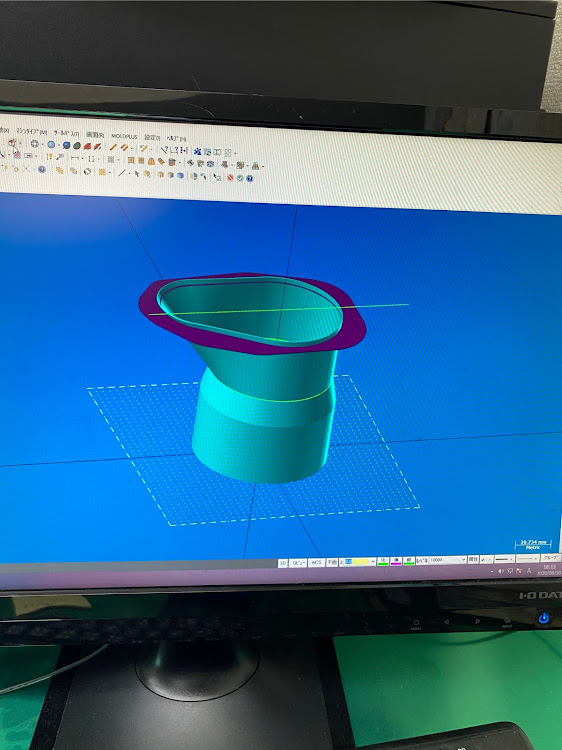This screenshot has height=750, width=562.
Task: Click the orange square icon in bottom toolbar row
Action: tap(102, 172)
